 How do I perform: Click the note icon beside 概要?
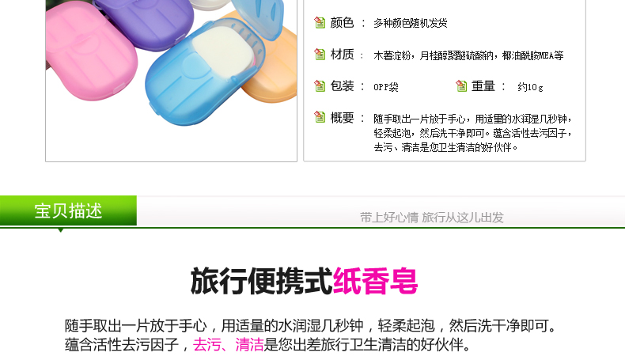(x=320, y=117)
